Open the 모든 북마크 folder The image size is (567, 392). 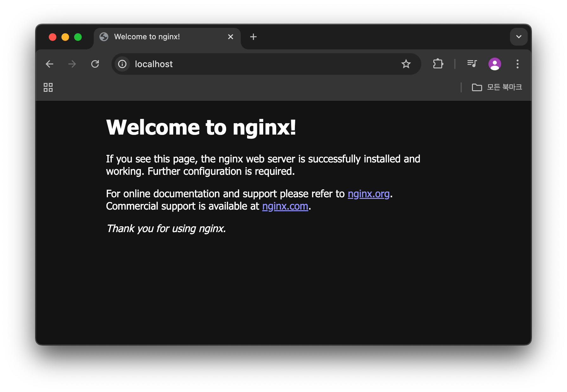tap(497, 87)
